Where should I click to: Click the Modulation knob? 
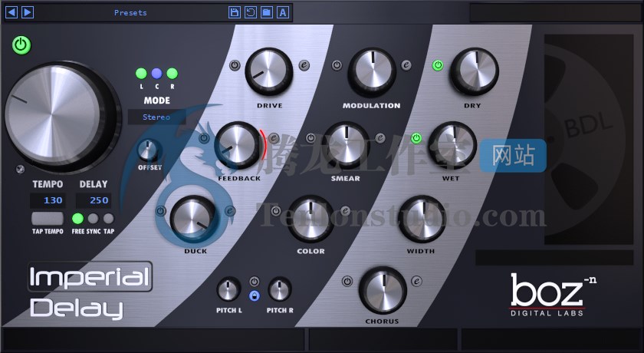(372, 71)
